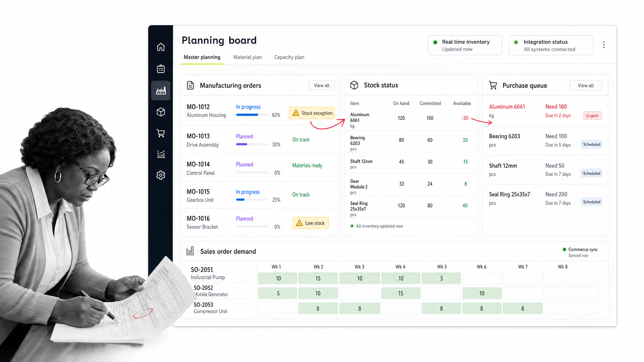Open the shopping cart sidebar icon
This screenshot has height=362, width=644.
[161, 133]
